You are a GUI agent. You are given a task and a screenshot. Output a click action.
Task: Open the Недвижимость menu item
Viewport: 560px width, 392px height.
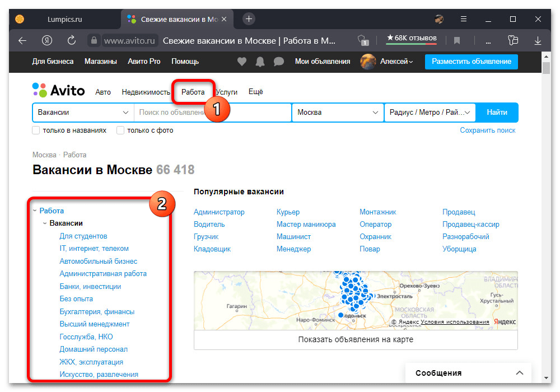click(146, 92)
